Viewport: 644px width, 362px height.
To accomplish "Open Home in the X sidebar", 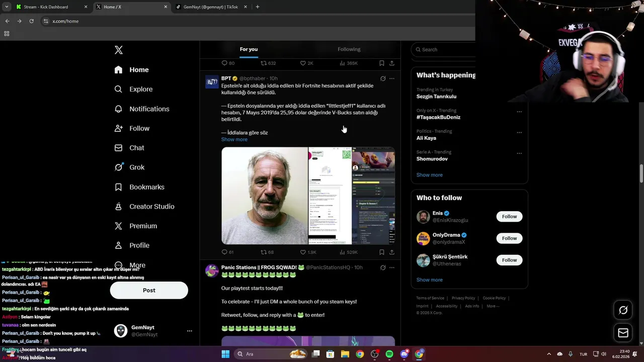I will (131, 70).
